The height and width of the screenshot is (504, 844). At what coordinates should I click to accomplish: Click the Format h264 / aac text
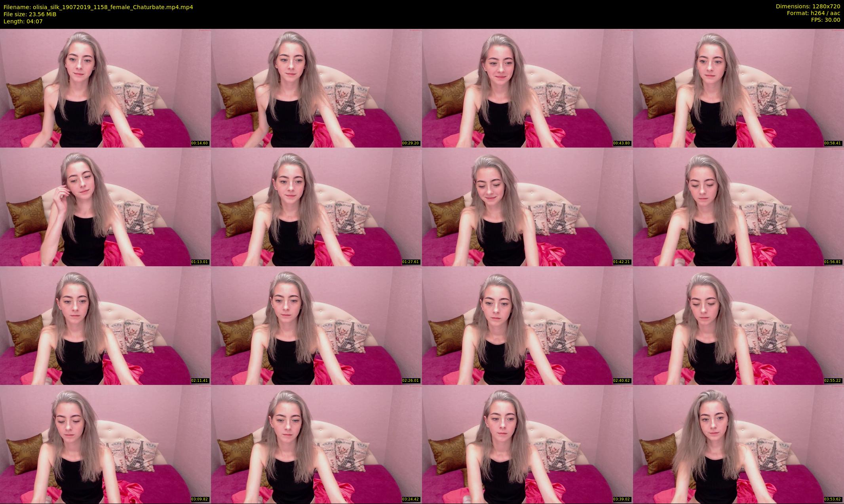pyautogui.click(x=813, y=13)
